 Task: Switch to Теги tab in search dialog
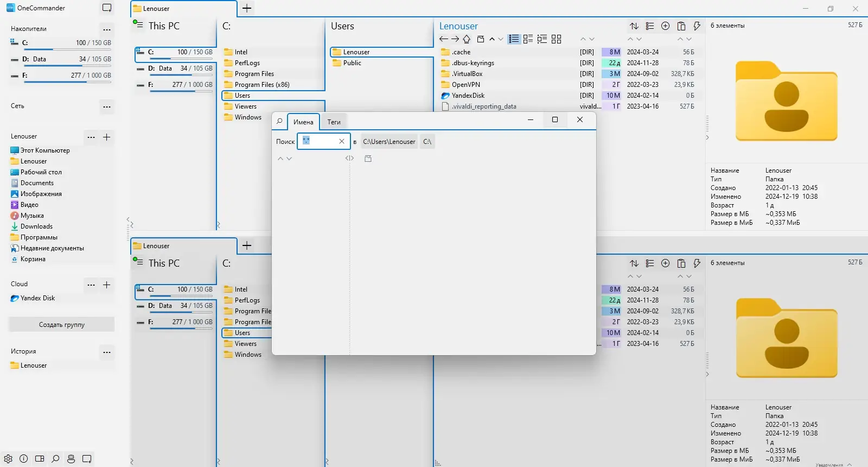334,122
